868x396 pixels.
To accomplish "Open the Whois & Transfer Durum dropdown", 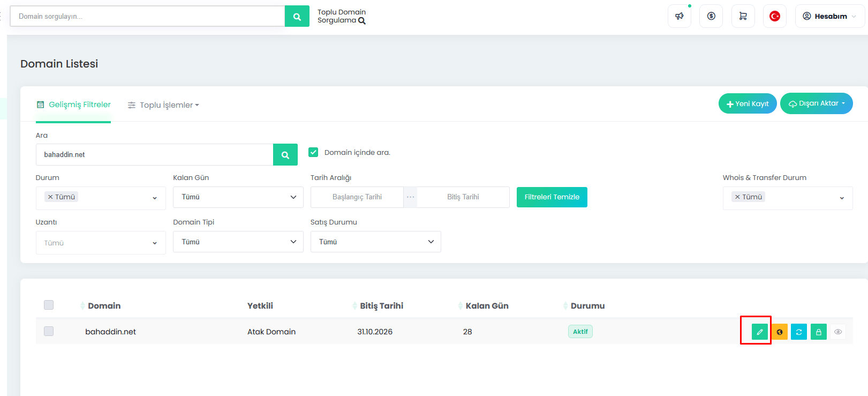I will pyautogui.click(x=788, y=198).
